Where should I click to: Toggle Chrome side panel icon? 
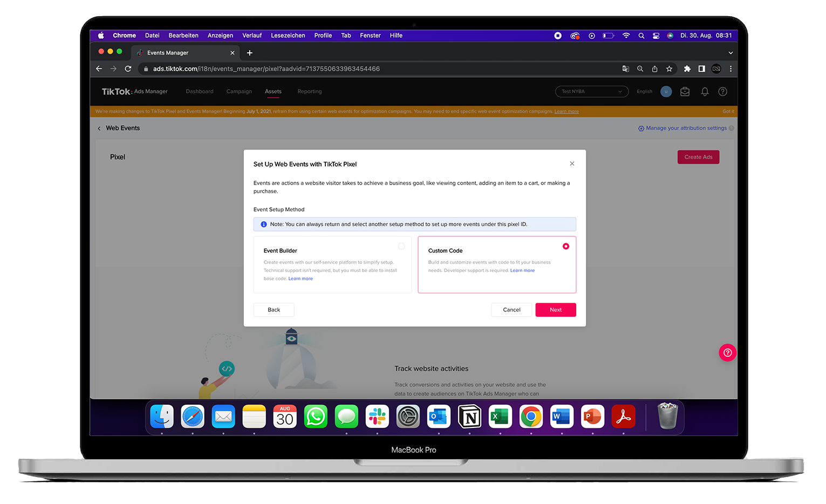click(701, 69)
